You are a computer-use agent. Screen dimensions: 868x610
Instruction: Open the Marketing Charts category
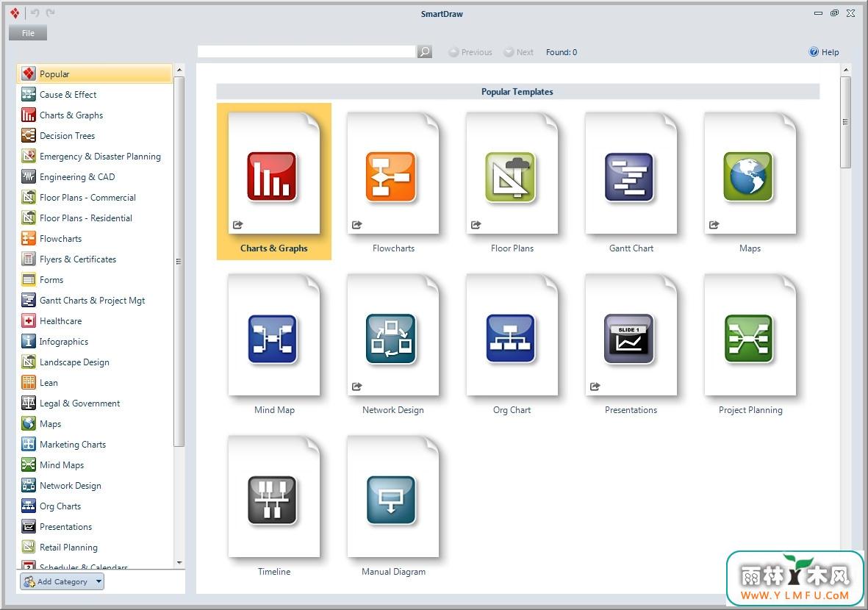(95, 444)
